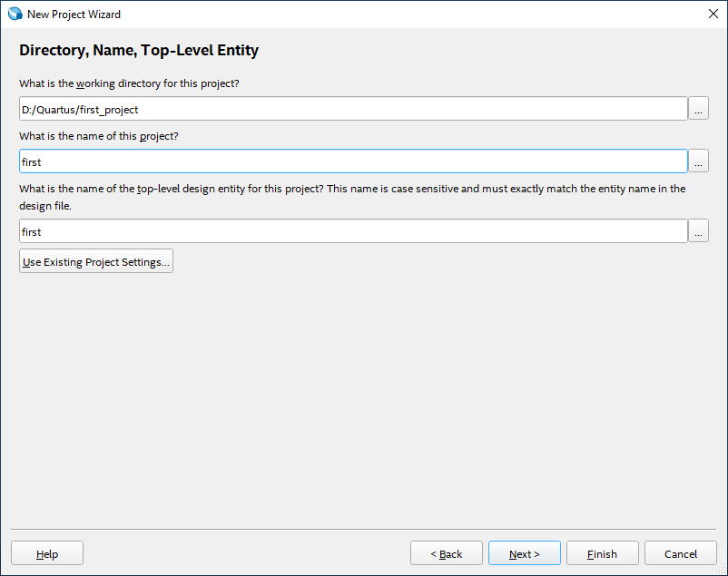Click the empty area below Use Existing Settings

click(x=363, y=399)
